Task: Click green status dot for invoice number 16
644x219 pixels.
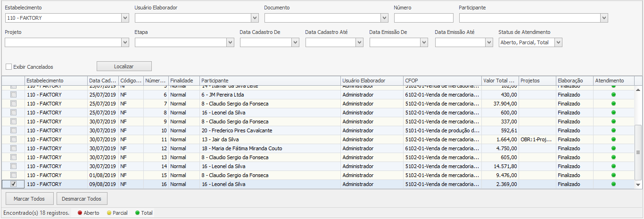Action: coord(613,184)
